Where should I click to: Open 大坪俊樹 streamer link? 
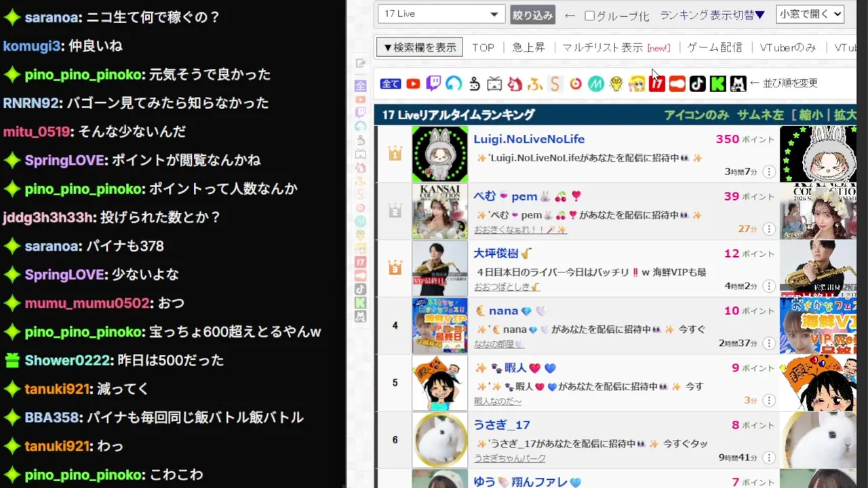(x=502, y=253)
